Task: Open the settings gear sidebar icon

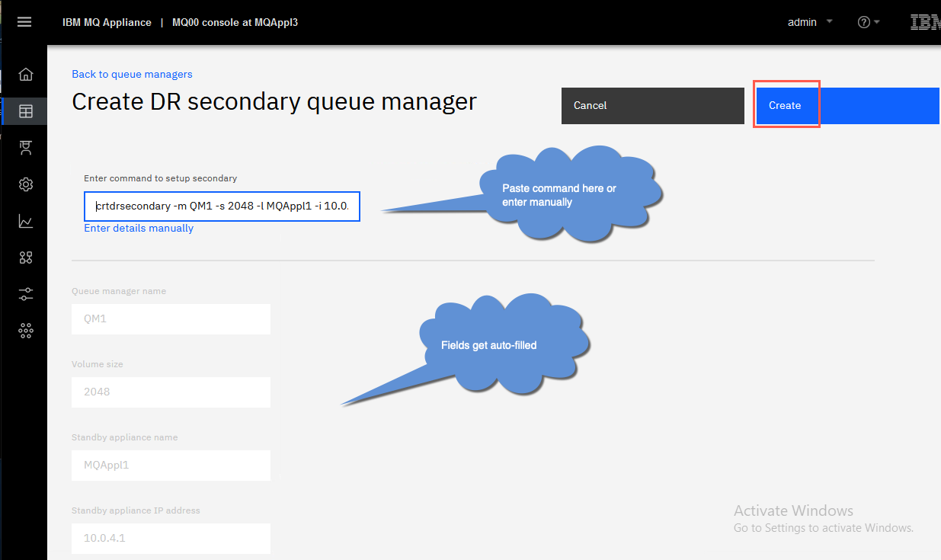Action: 26,184
